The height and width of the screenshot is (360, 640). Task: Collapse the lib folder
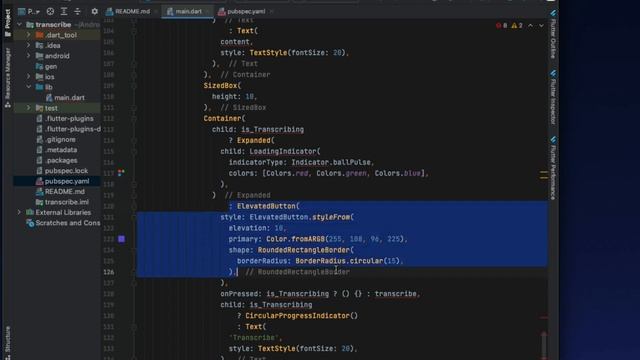click(x=29, y=87)
